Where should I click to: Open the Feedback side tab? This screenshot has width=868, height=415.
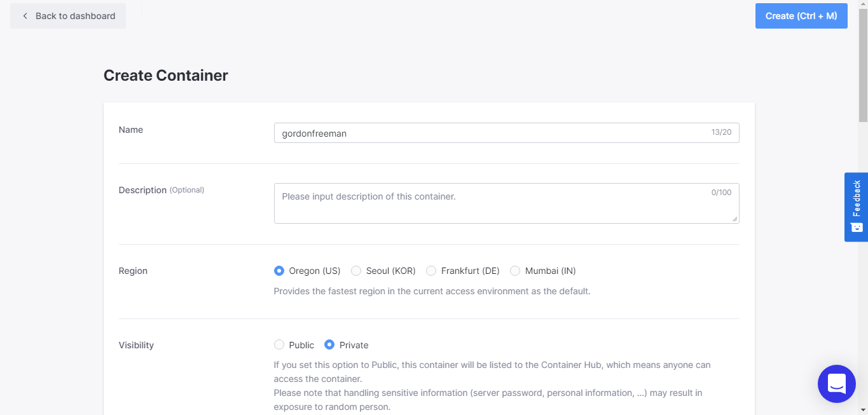click(856, 207)
